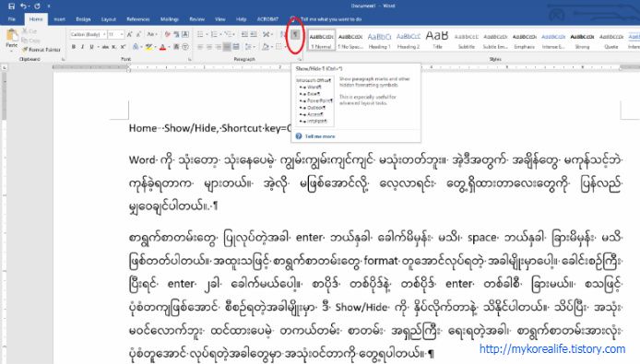Screen dimensions: 640x364
Task: Align text right
Action: coord(218,47)
